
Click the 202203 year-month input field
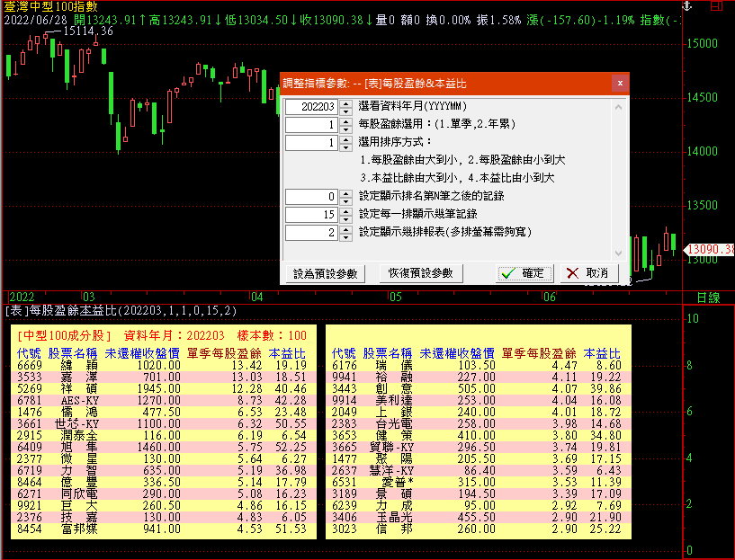tap(311, 107)
